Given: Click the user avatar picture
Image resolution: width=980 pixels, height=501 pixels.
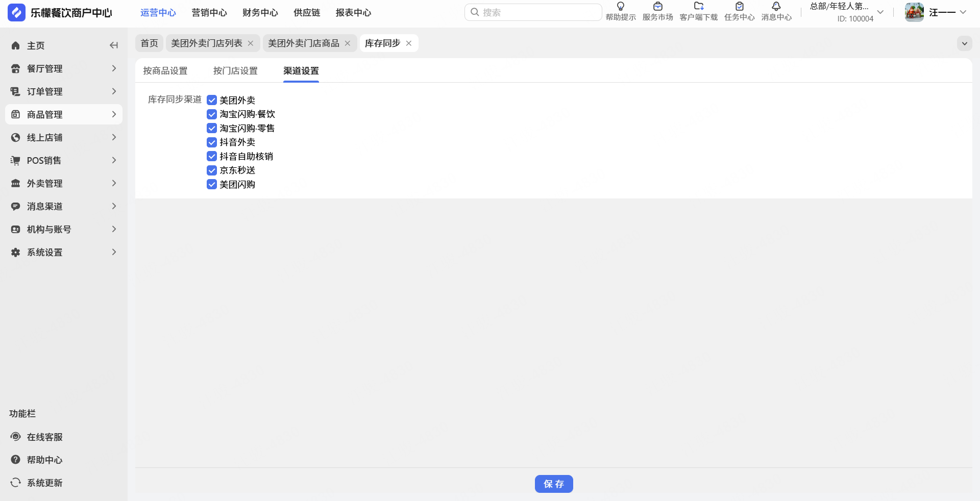Looking at the screenshot, I should point(915,12).
